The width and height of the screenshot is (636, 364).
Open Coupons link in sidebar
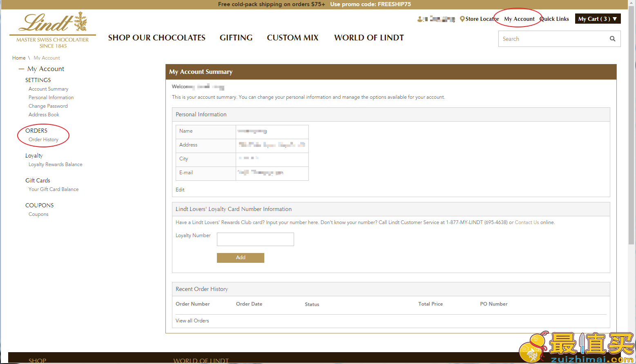[38, 214]
